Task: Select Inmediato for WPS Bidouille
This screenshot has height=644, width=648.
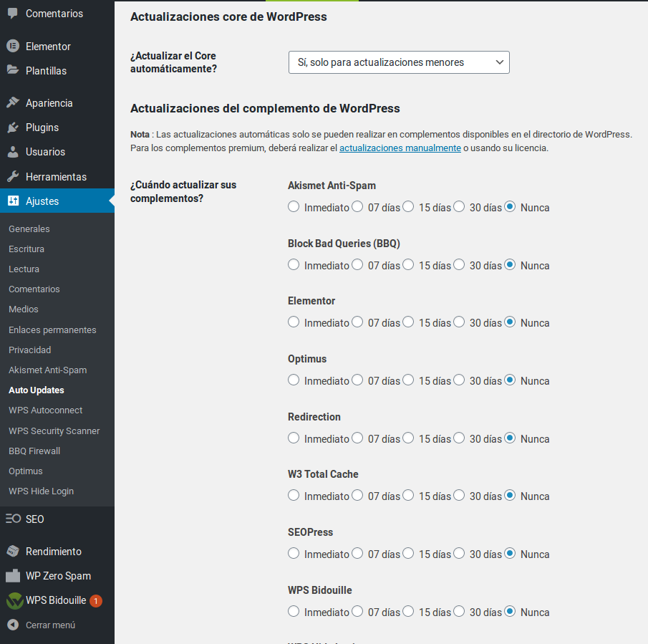Action: coord(294,611)
